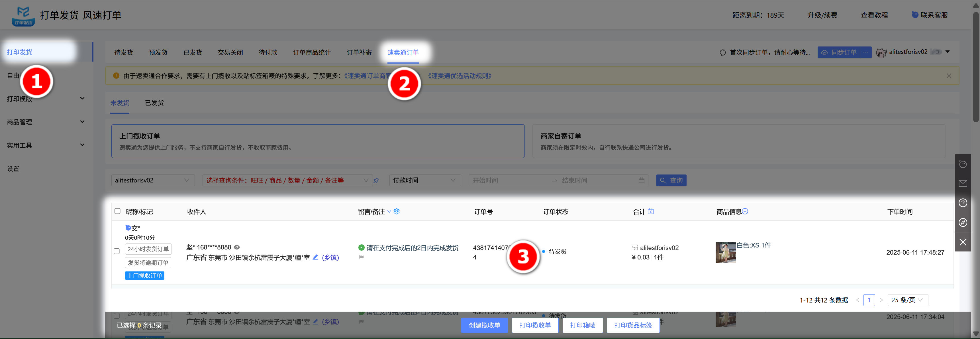Open the help question mark floating icon

[963, 203]
